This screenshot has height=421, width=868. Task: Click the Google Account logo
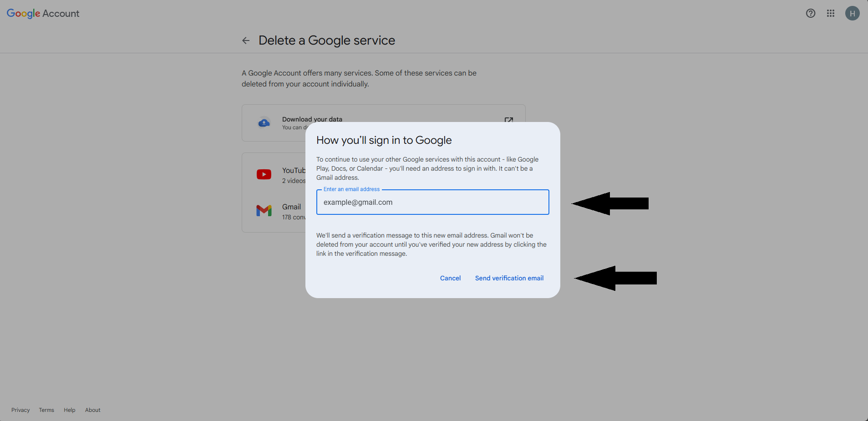click(43, 14)
